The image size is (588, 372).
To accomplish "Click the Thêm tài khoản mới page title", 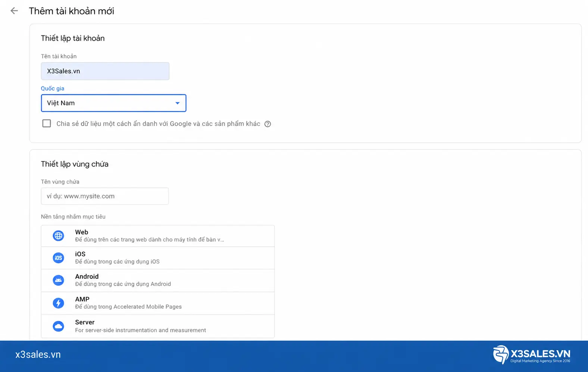I will 72,11.
